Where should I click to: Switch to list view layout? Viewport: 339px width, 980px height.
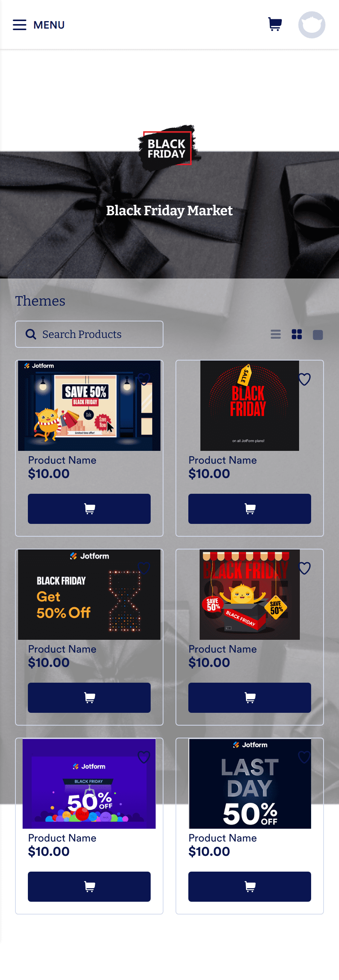click(275, 335)
